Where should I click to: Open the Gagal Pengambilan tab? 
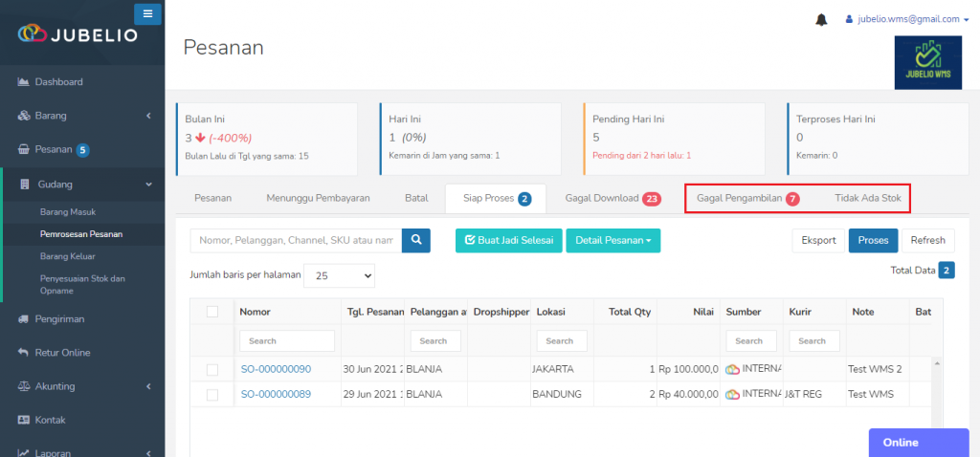(x=748, y=199)
